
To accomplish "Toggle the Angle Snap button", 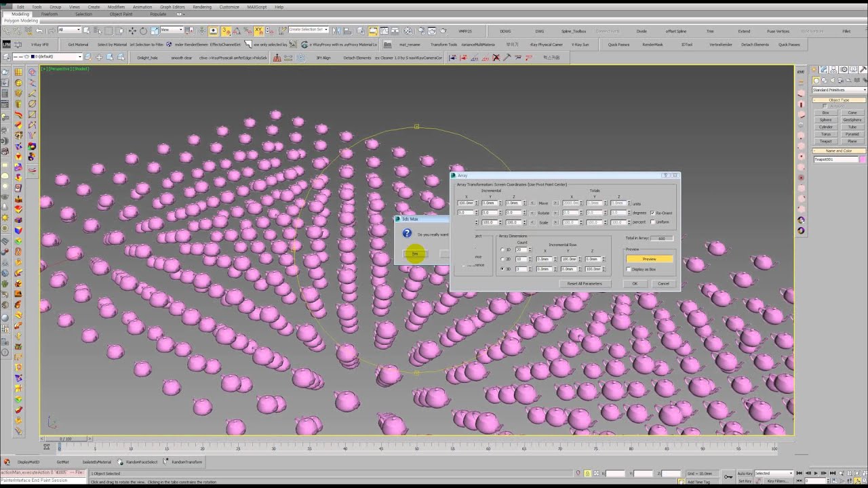I will click(237, 30).
